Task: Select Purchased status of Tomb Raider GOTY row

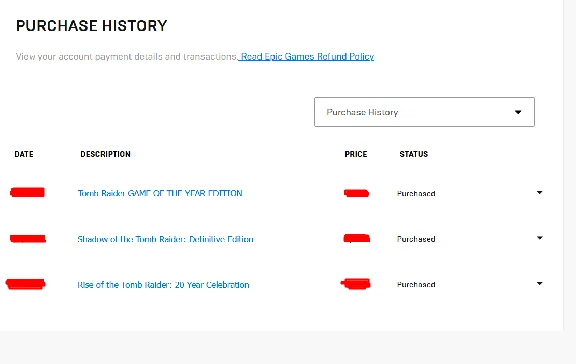Action: (416, 194)
